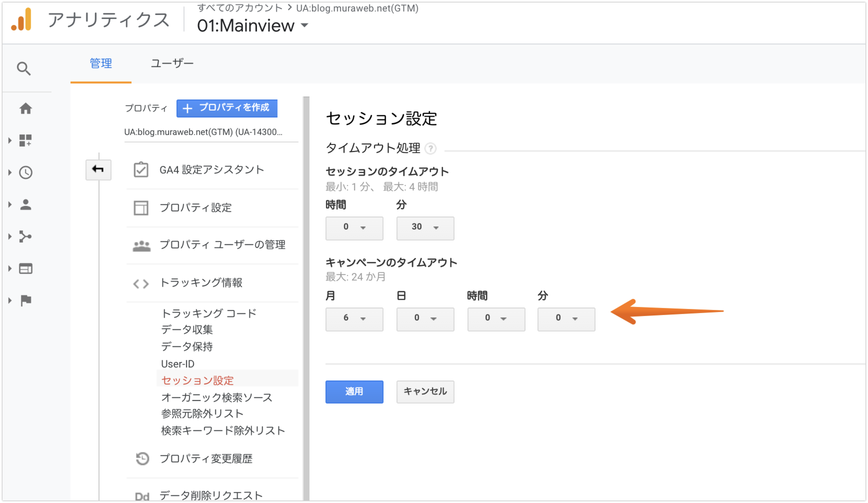This screenshot has width=868, height=503.
Task: Open データ保持 submenu item
Action: point(187,346)
